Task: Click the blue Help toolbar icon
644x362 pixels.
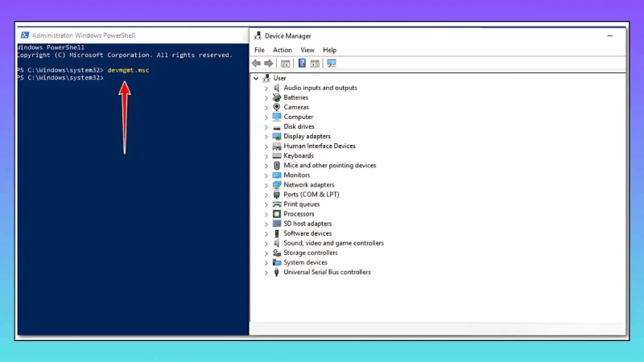Action: click(302, 63)
